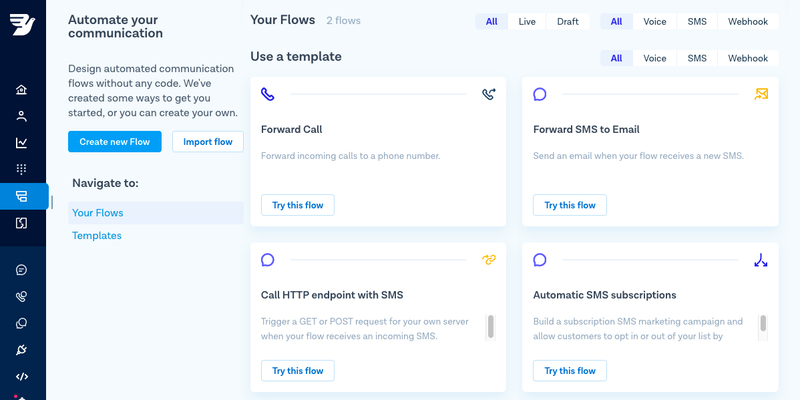The height and width of the screenshot is (400, 800).
Task: Show only SMS templates
Action: pyautogui.click(x=697, y=58)
